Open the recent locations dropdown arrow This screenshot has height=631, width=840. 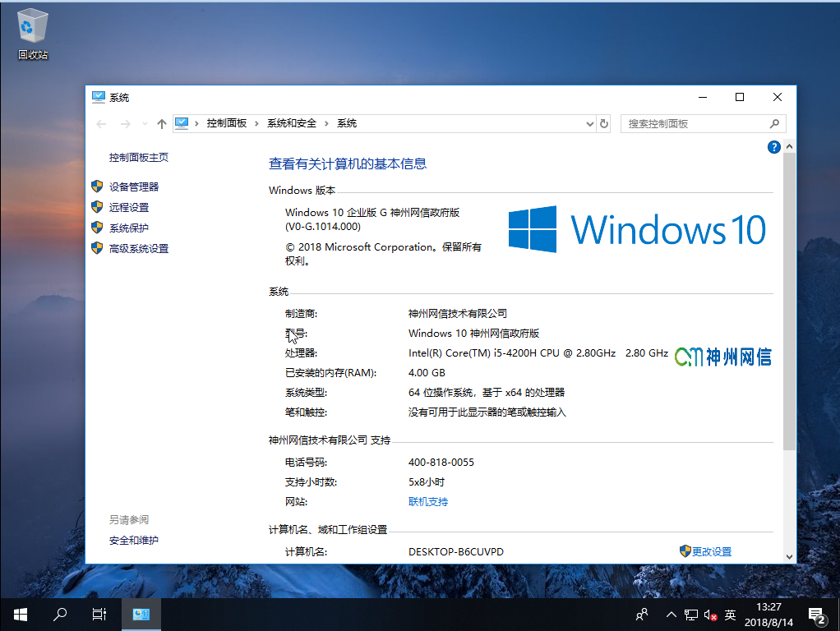coord(145,124)
